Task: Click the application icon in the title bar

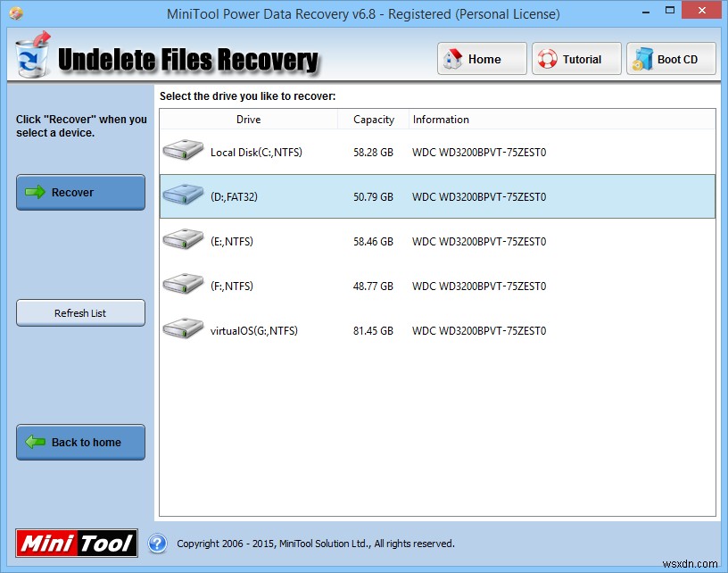Action: (15, 13)
